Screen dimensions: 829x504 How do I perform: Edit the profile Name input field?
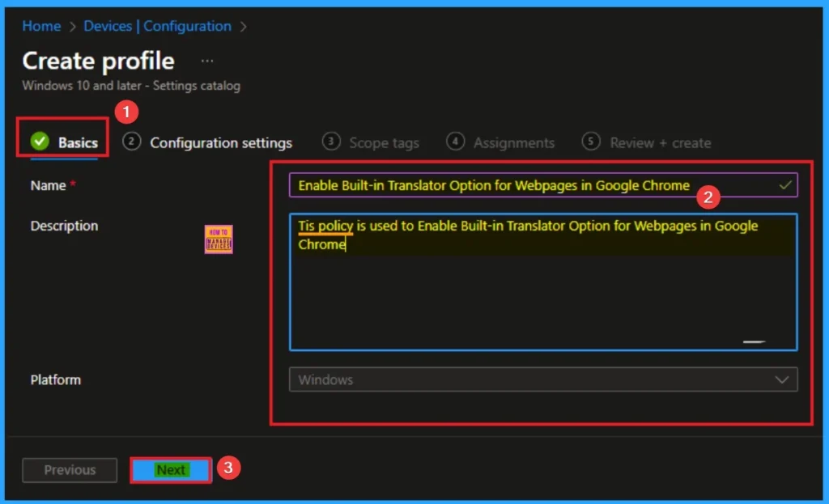click(543, 185)
